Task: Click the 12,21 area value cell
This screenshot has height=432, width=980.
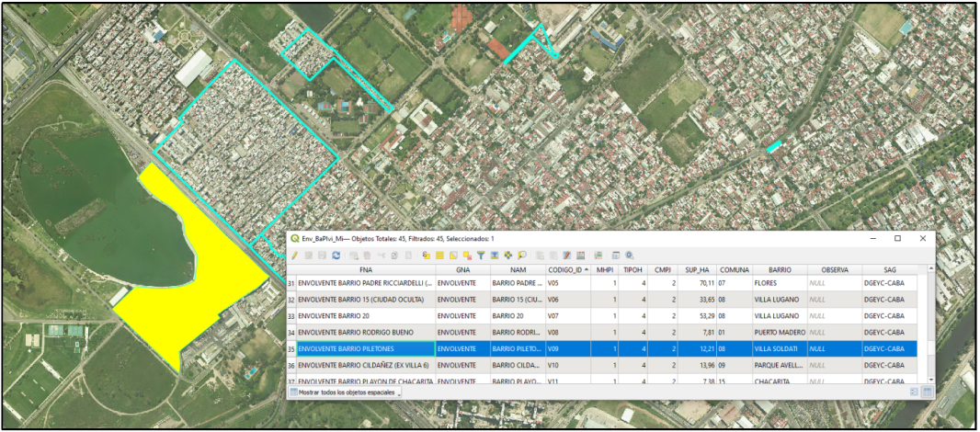Action: tap(697, 348)
